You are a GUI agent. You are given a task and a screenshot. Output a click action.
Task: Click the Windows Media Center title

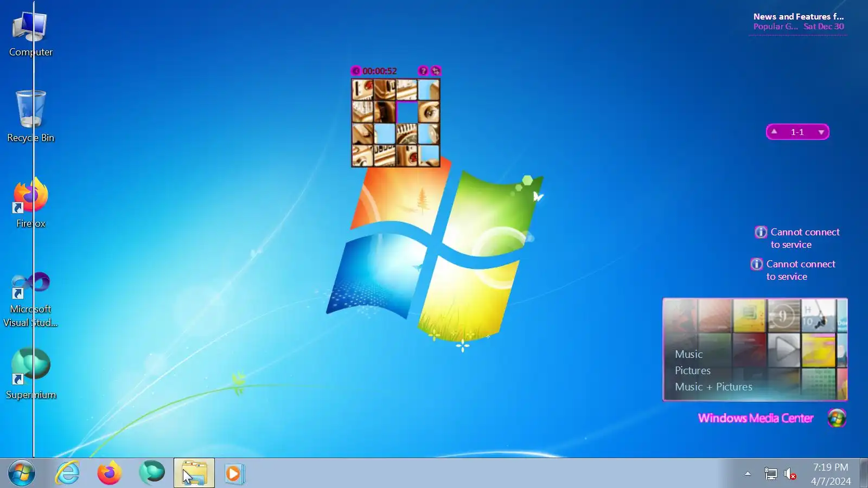click(x=755, y=418)
